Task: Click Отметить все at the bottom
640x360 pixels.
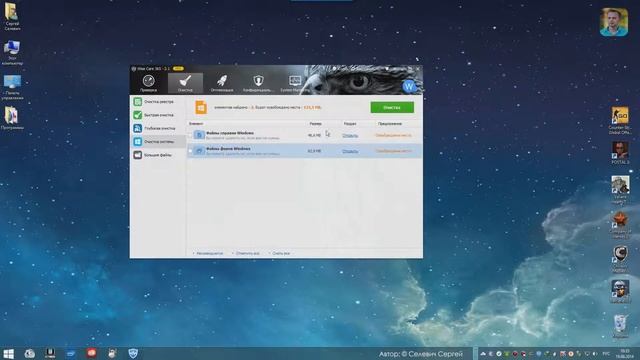Action: click(x=247, y=253)
